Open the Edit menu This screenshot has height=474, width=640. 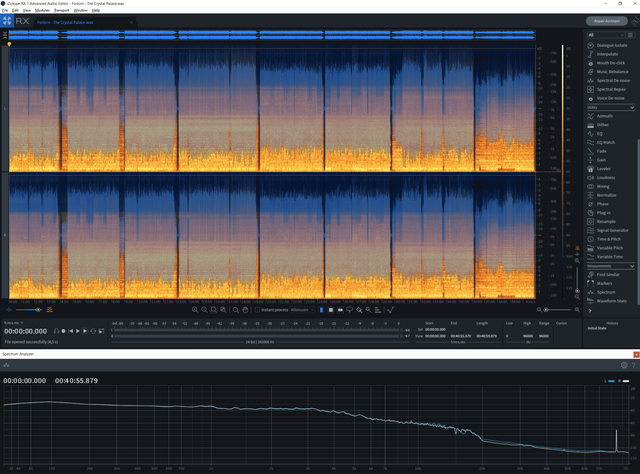click(x=15, y=10)
